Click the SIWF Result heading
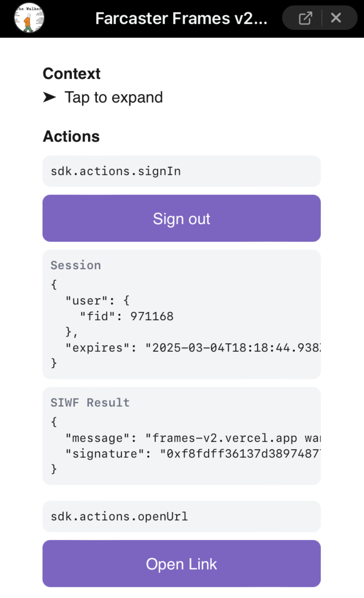This screenshot has width=364, height=598. coord(90,403)
